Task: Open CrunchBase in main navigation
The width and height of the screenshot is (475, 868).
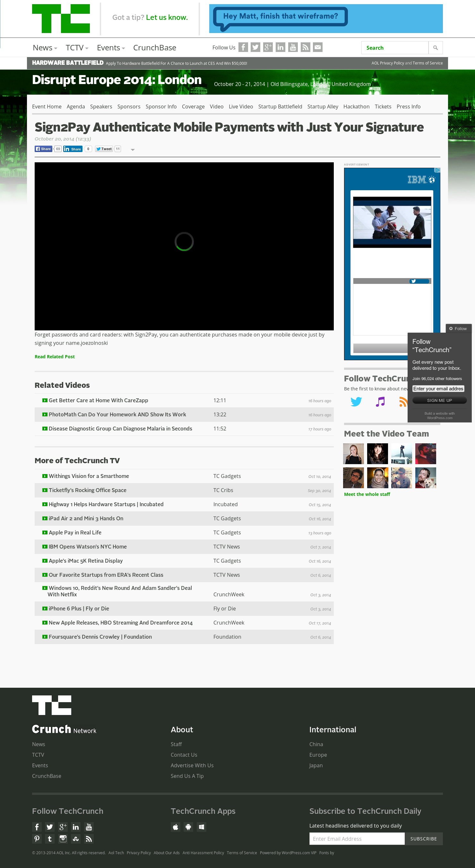Action: pyautogui.click(x=154, y=47)
